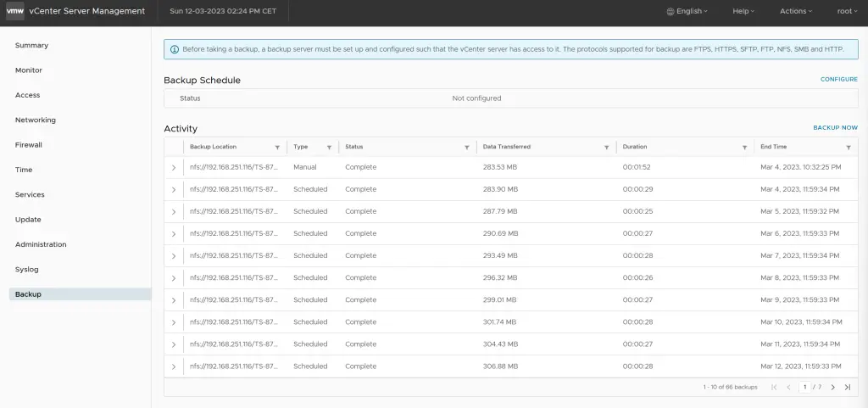Expand backup row ending Mar 11, 2023

173,344
